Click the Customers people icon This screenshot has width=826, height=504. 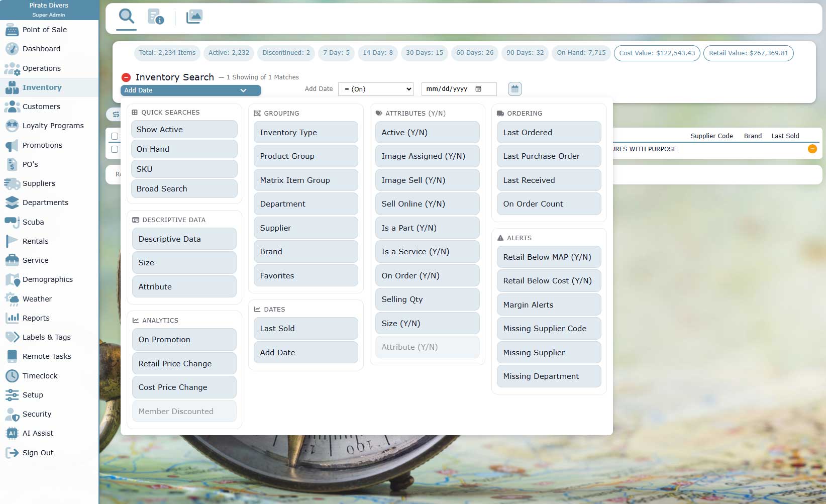tap(12, 107)
